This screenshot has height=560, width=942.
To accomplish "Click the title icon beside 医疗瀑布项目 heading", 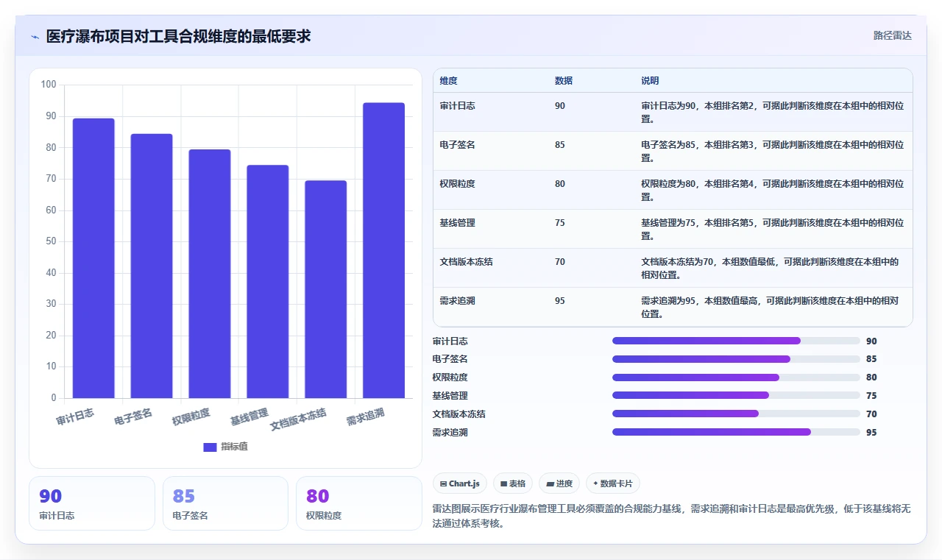I will click(x=35, y=36).
